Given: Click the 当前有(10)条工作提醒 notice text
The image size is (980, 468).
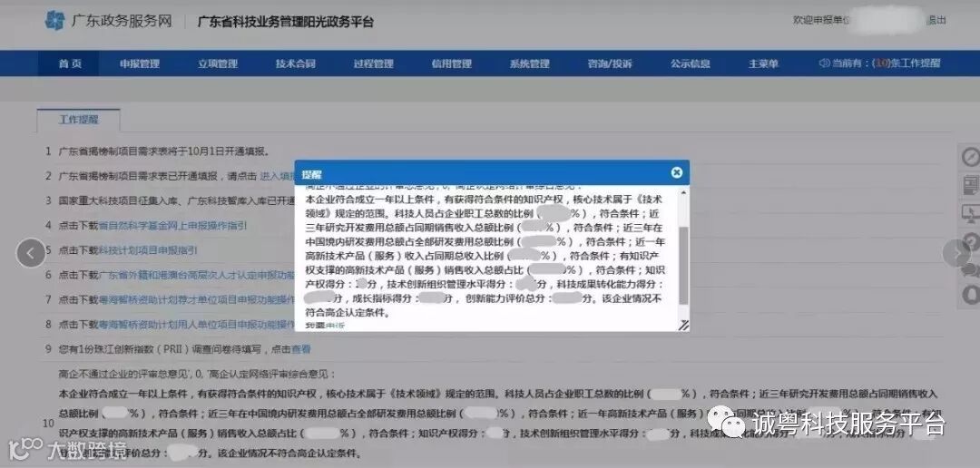Looking at the screenshot, I should (887, 63).
